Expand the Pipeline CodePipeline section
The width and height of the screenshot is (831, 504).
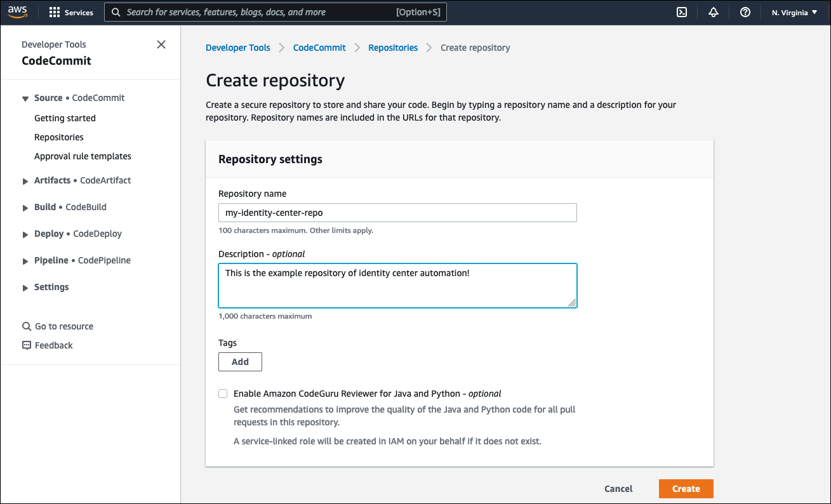pyautogui.click(x=25, y=261)
